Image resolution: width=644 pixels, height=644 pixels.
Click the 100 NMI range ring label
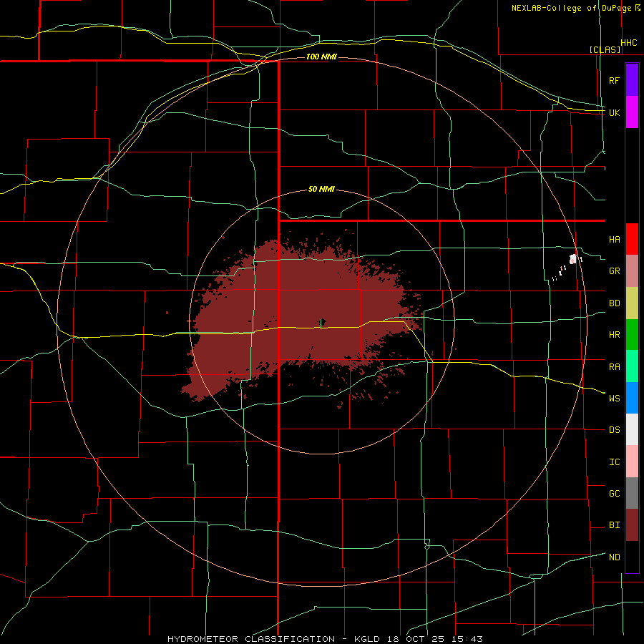pos(321,57)
